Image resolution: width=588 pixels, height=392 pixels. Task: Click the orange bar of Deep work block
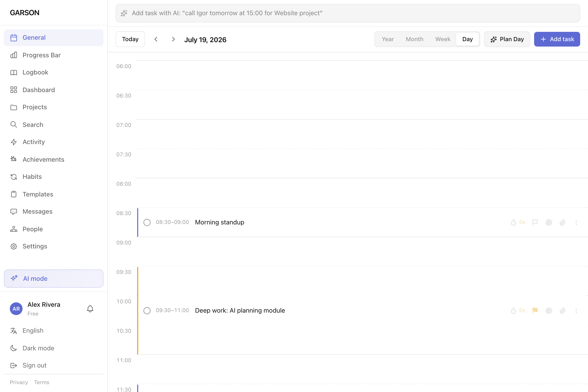click(x=138, y=310)
